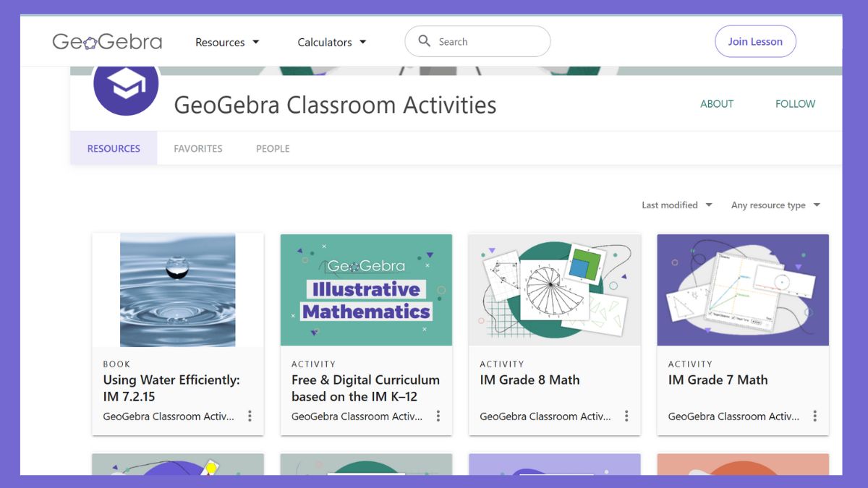Click the IM Grade 8 Math title
Image resolution: width=868 pixels, height=488 pixels.
(x=529, y=380)
